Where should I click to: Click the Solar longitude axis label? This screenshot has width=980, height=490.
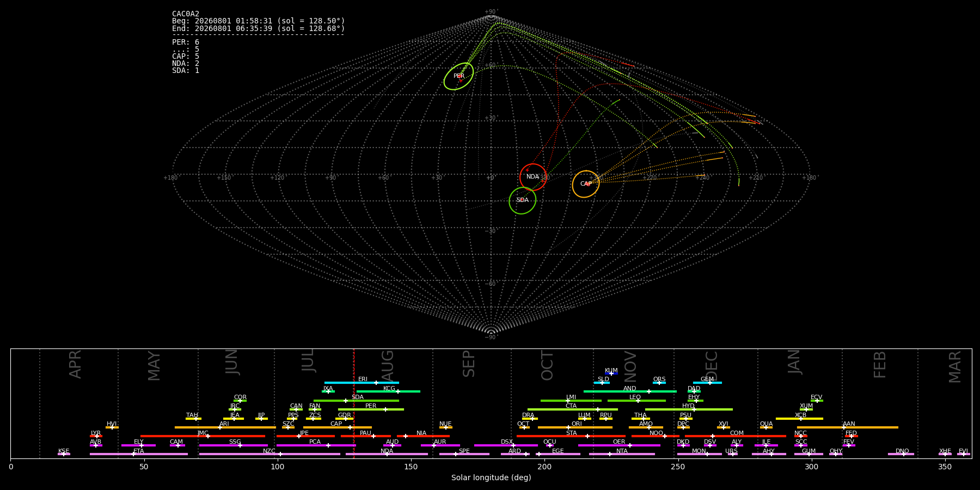coord(491,477)
